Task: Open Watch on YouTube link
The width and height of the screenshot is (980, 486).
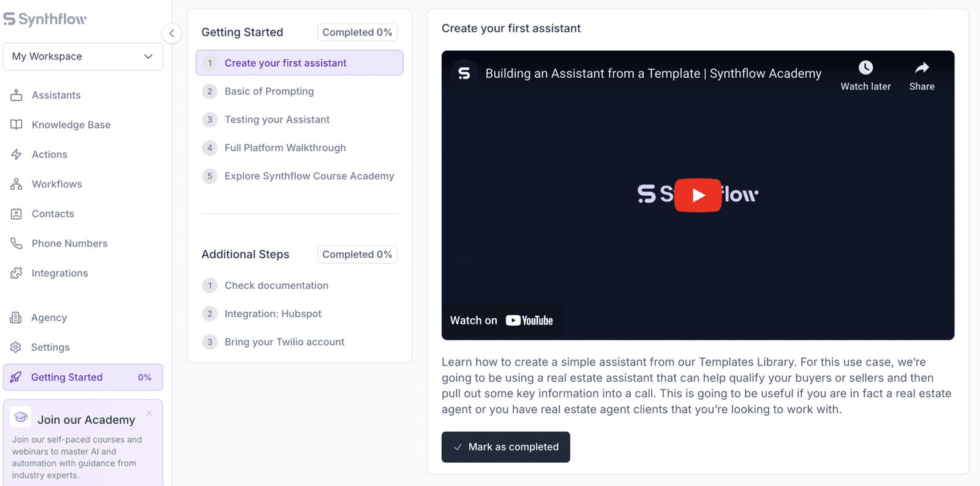Action: pos(502,320)
